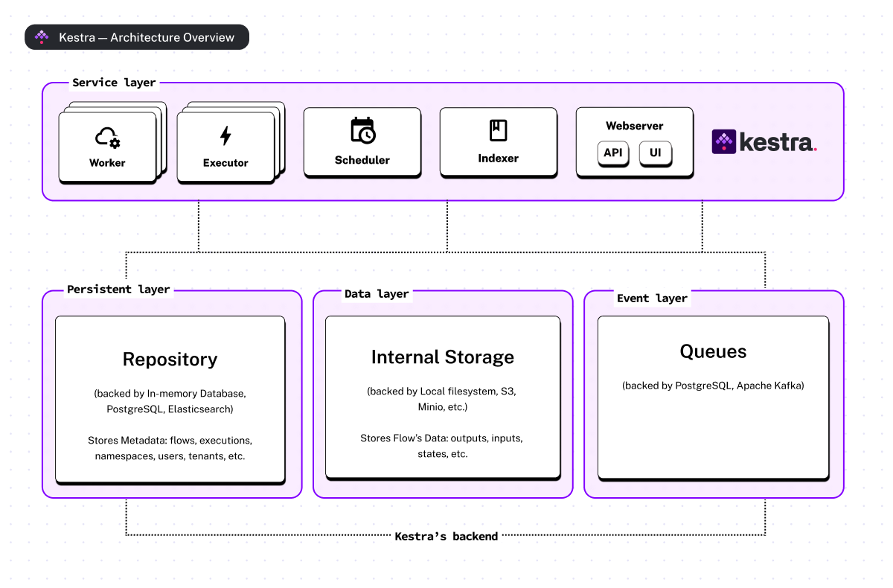Viewport: 893px width, 588px height.
Task: Click the Queues heading
Action: (x=713, y=351)
